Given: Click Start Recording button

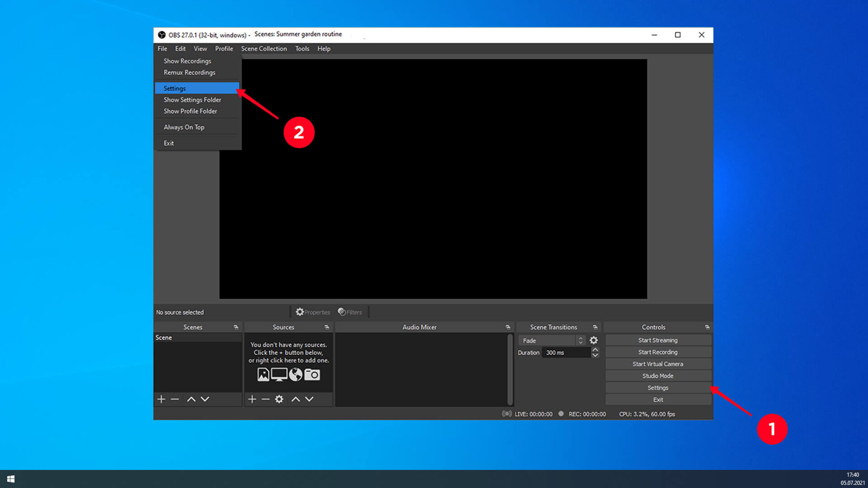Looking at the screenshot, I should click(x=658, y=352).
